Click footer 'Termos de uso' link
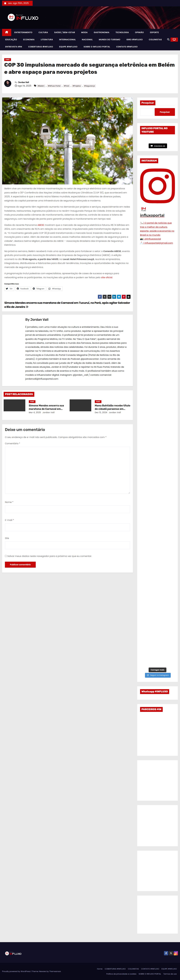The image size is (180, 980). [170, 974]
